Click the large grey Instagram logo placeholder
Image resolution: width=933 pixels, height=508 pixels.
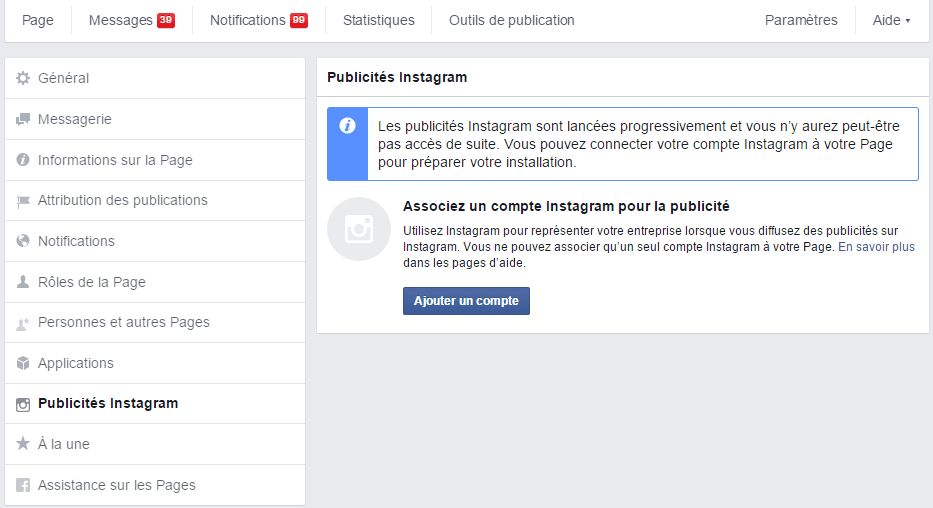pyautogui.click(x=359, y=229)
